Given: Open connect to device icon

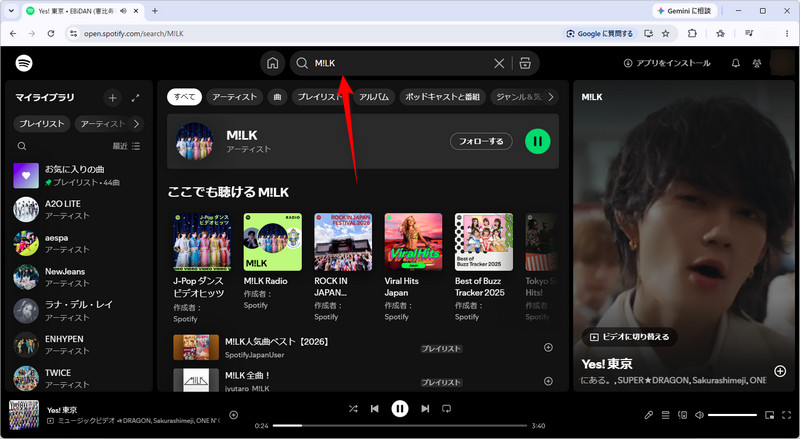Looking at the screenshot, I should [682, 415].
